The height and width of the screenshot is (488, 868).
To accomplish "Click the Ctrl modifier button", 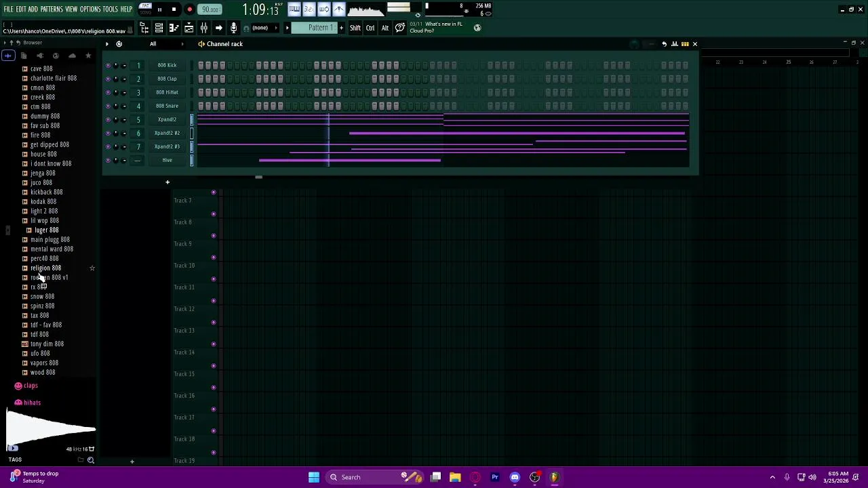I will [x=370, y=28].
